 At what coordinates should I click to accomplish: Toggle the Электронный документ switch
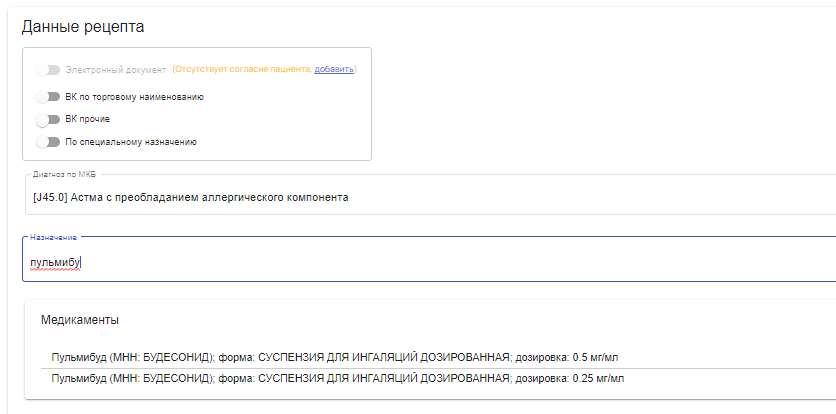[x=48, y=70]
